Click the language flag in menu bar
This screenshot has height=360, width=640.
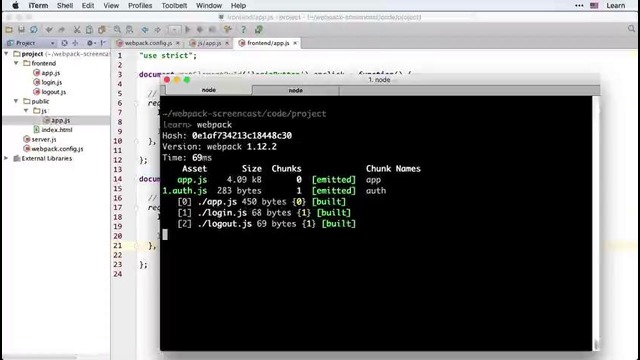click(x=594, y=6)
